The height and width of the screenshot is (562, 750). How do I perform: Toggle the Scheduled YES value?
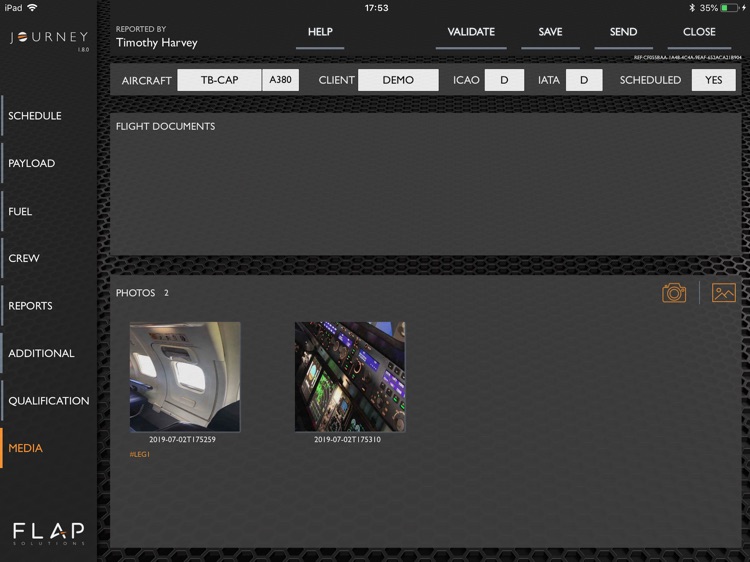[x=714, y=80]
